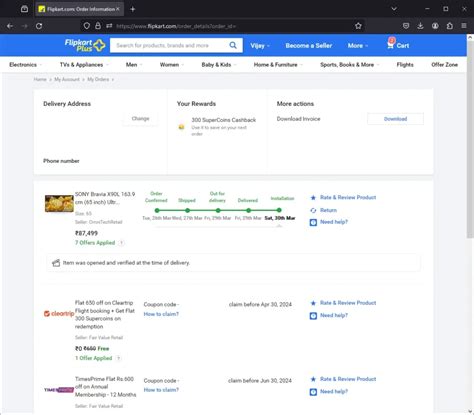
Task: Open the browser hamburger menu
Action: [464, 26]
